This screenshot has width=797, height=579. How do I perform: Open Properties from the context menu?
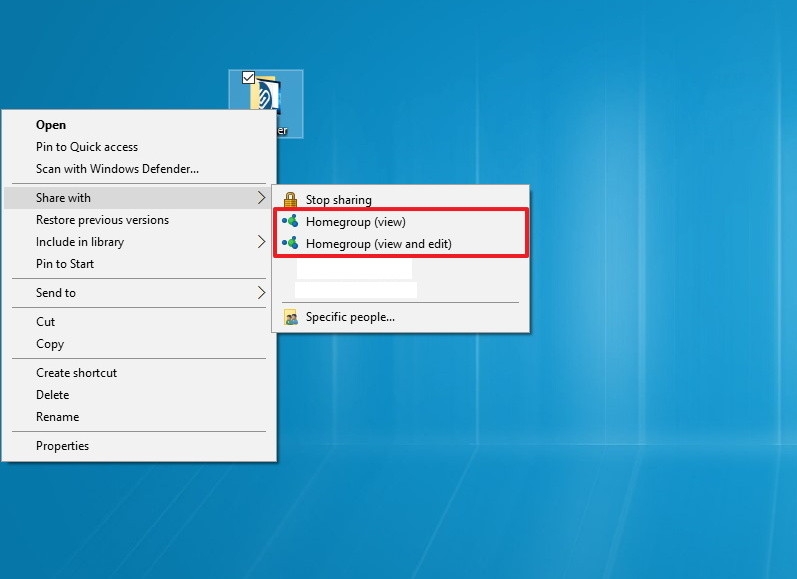140,445
